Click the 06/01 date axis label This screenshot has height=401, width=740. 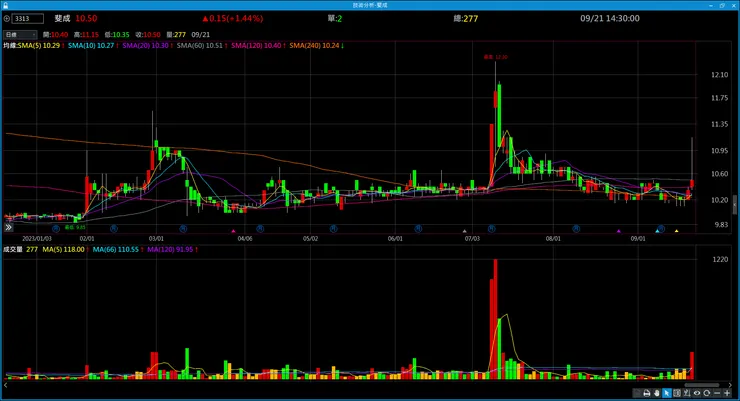tap(395, 239)
